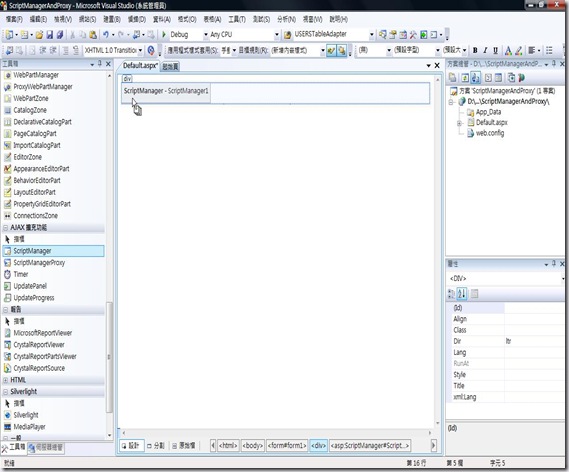Click categorized view icon in Properties panel
The width and height of the screenshot is (569, 472).
(451, 294)
